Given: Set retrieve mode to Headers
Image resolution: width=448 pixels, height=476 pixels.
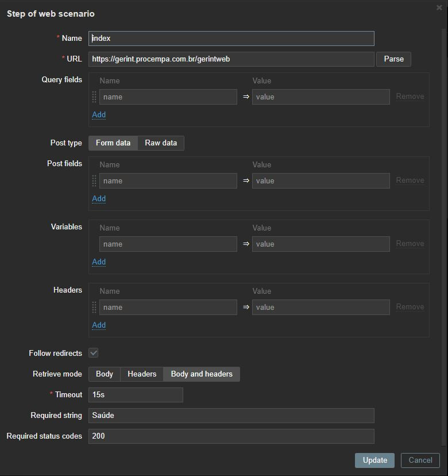Looking at the screenshot, I should (142, 374).
